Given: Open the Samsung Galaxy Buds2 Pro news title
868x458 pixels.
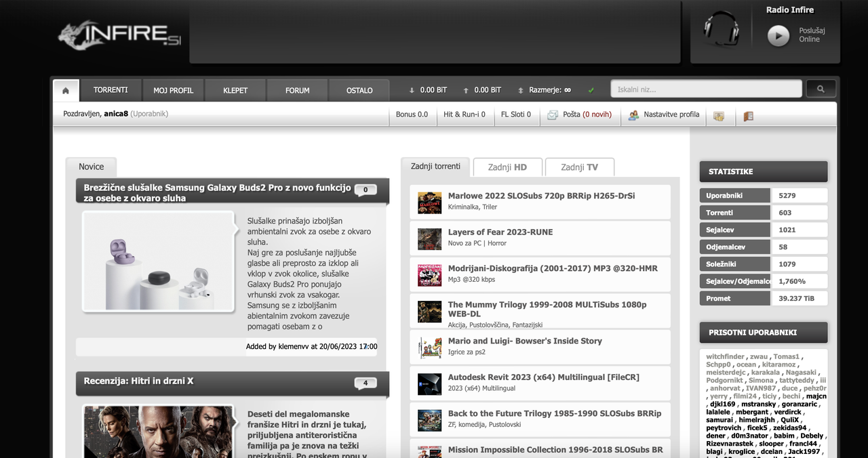Looking at the screenshot, I should click(218, 193).
